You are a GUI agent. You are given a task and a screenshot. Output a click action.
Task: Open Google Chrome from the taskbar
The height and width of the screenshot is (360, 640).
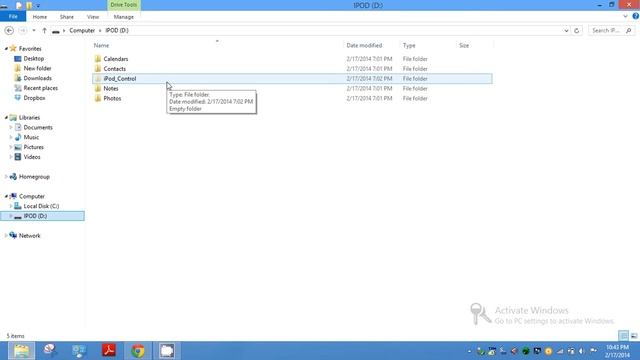tap(138, 351)
